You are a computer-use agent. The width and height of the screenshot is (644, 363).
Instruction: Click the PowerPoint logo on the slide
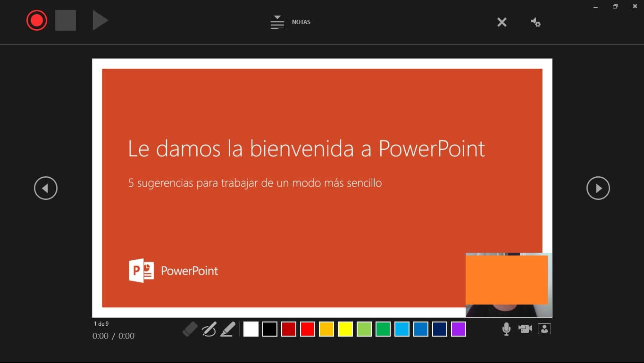click(x=174, y=271)
